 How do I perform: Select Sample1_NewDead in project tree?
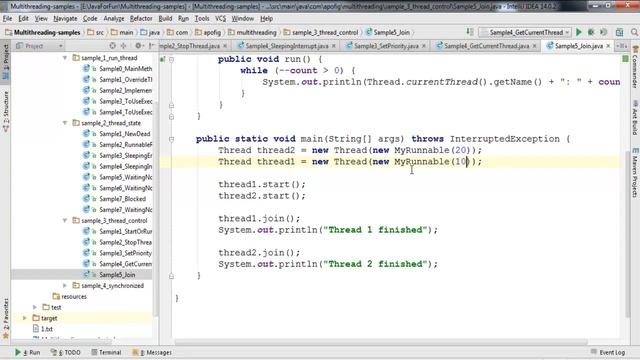coord(124,134)
